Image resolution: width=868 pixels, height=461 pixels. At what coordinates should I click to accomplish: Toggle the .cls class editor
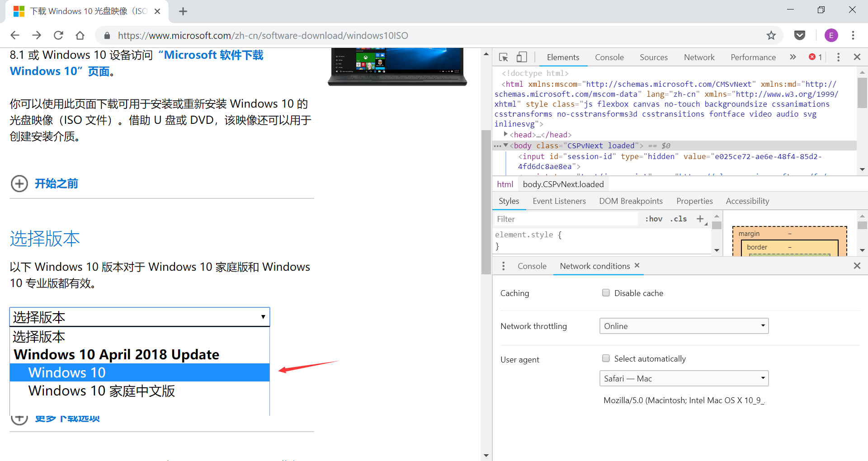678,219
